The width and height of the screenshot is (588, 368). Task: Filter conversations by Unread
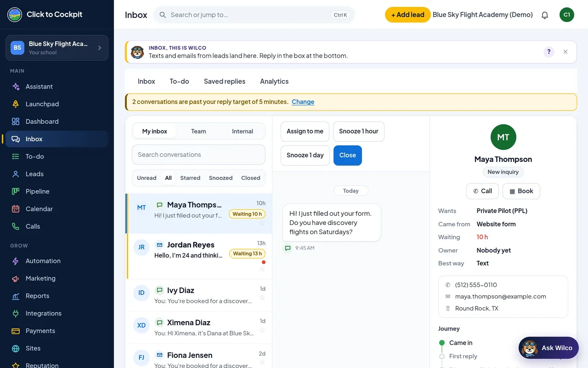click(147, 178)
